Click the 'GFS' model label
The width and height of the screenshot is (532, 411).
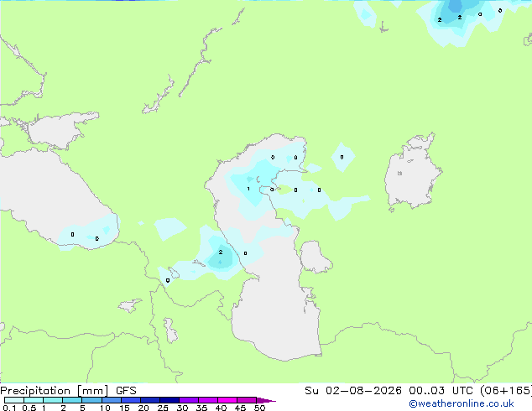pyautogui.click(x=126, y=391)
